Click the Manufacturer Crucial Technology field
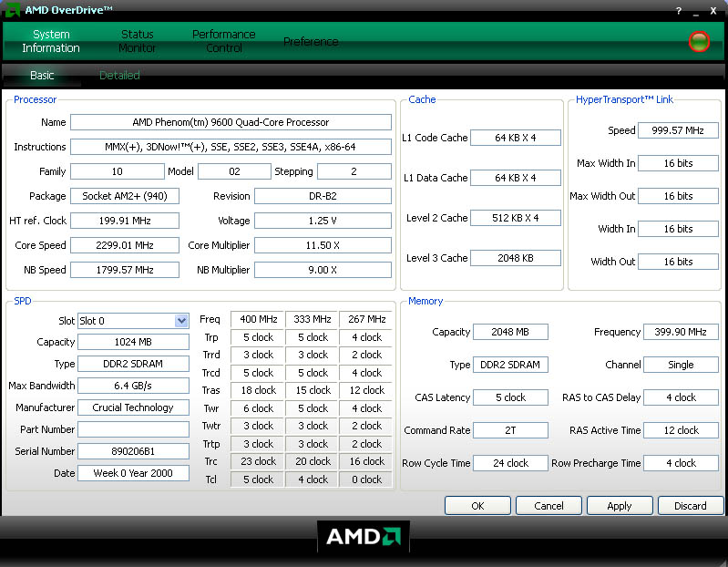Screen dimensions: 728x567 tap(133, 407)
